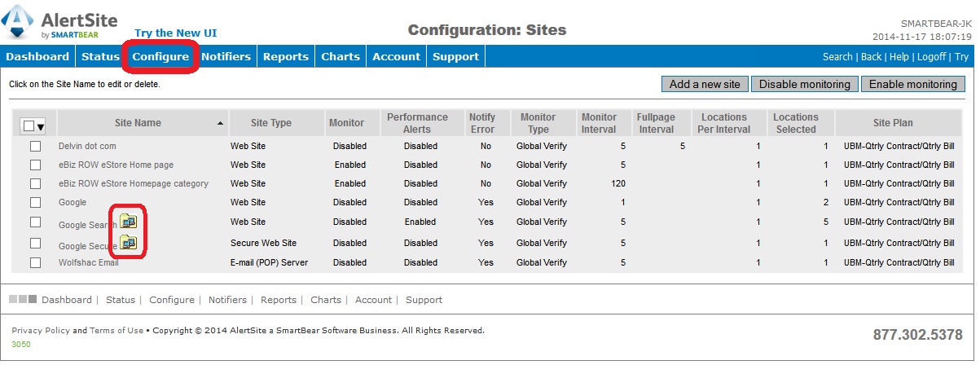
Task: Open the icon next to Google Search
Action: pos(129,221)
